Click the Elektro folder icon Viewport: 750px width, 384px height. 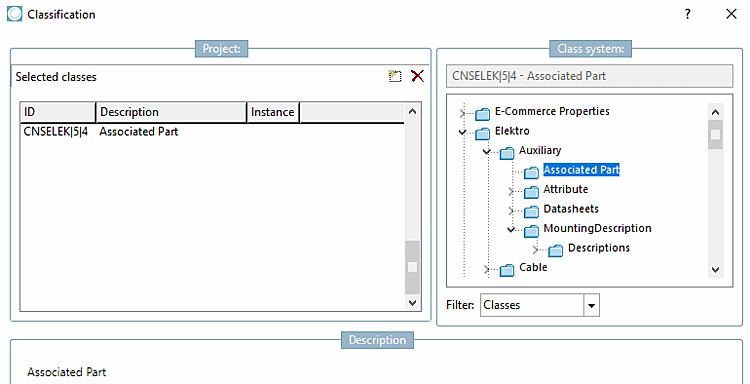[x=483, y=133]
